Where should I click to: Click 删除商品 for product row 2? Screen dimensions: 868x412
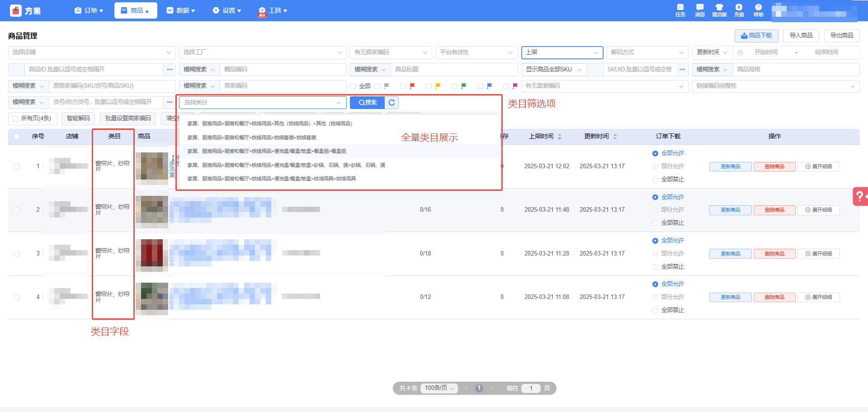pos(774,210)
